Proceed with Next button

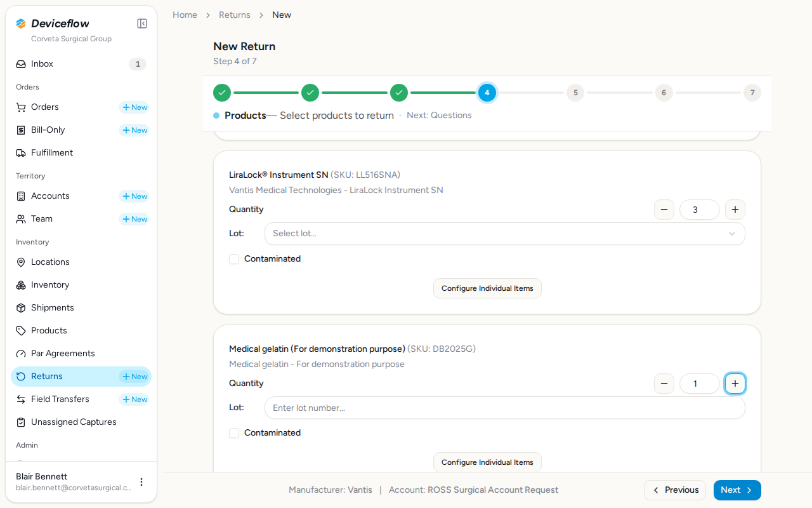[737, 490]
